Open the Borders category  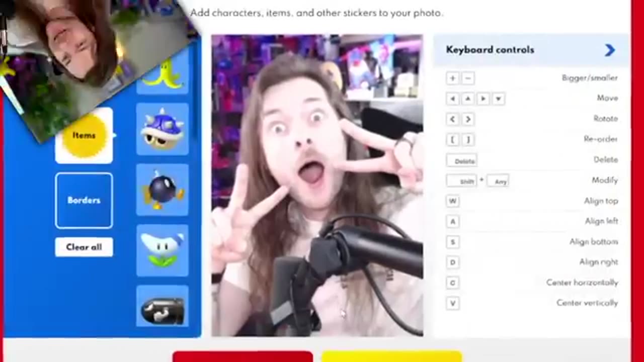click(x=84, y=200)
